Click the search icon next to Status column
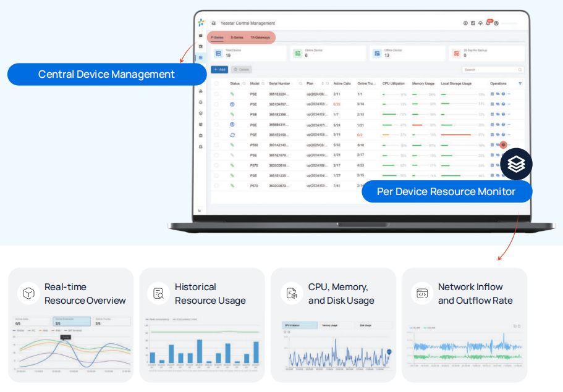The image size is (563, 392). [244, 83]
